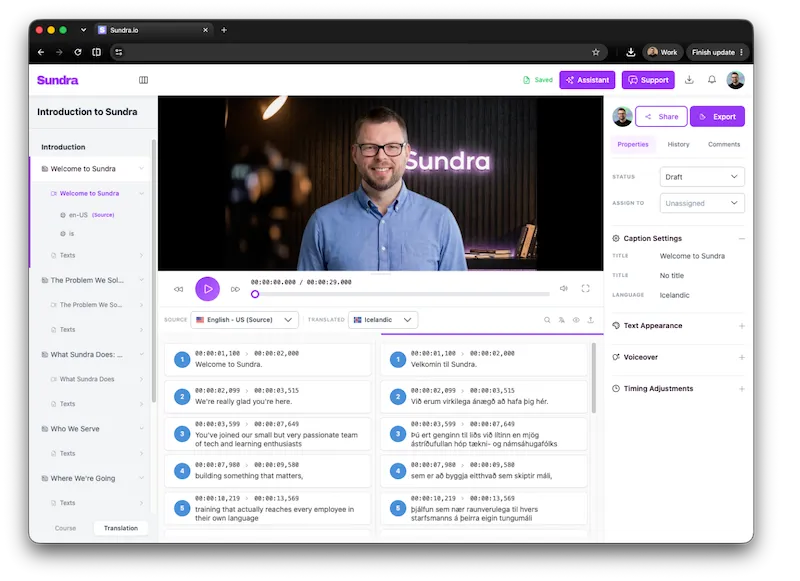Click the Sundra logo
Screen dimensions: 800x581
tap(58, 80)
